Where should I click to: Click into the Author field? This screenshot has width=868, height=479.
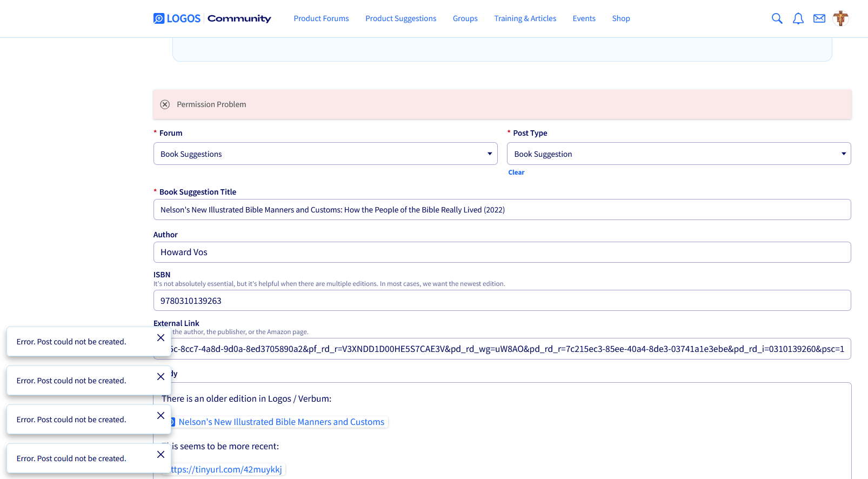(502, 252)
